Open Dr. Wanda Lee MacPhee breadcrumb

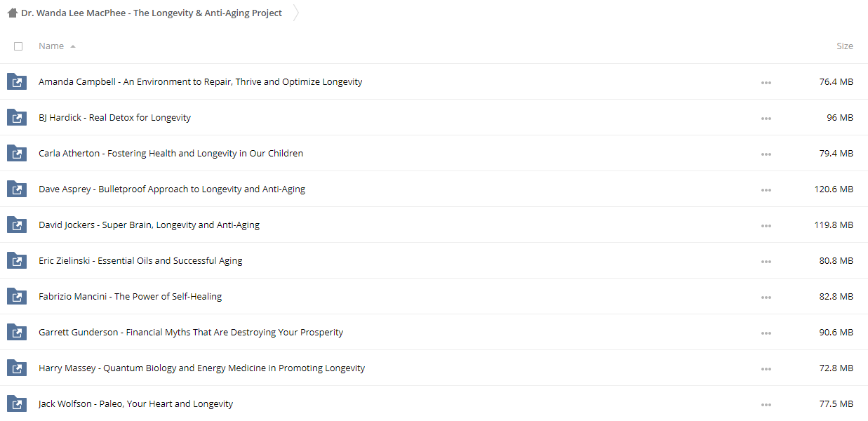click(x=152, y=13)
